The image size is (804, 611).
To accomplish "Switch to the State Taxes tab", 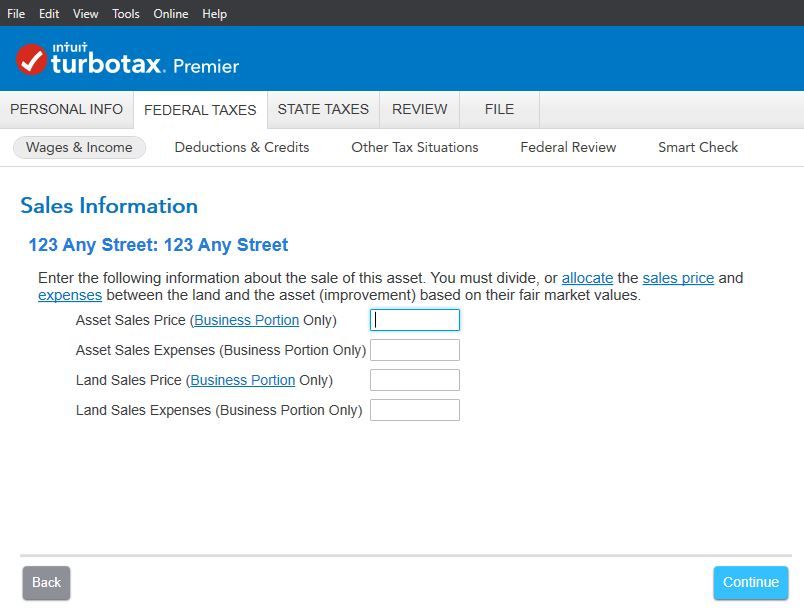I will coord(323,109).
